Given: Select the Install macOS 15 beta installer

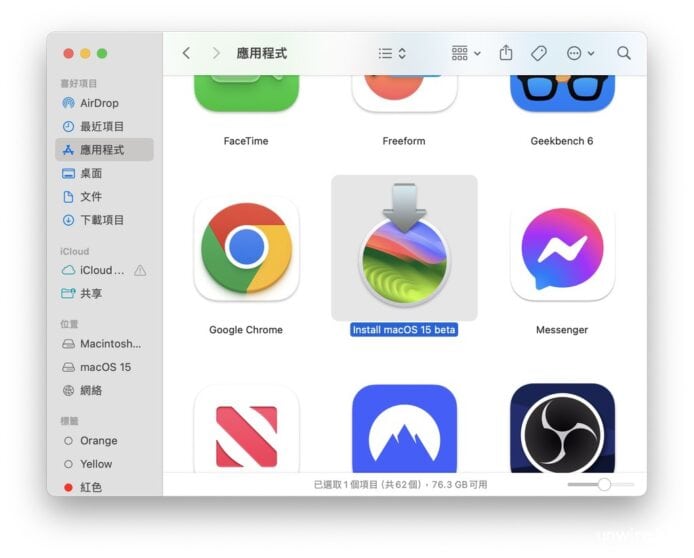Looking at the screenshot, I should point(404,249).
